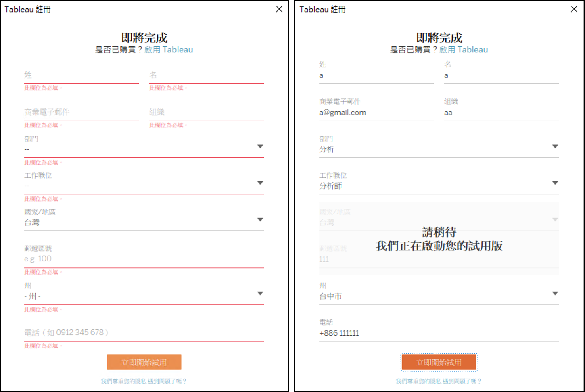Click 我們正在啟動您的試用版 loading text
This screenshot has width=585, height=392.
pyautogui.click(x=439, y=246)
